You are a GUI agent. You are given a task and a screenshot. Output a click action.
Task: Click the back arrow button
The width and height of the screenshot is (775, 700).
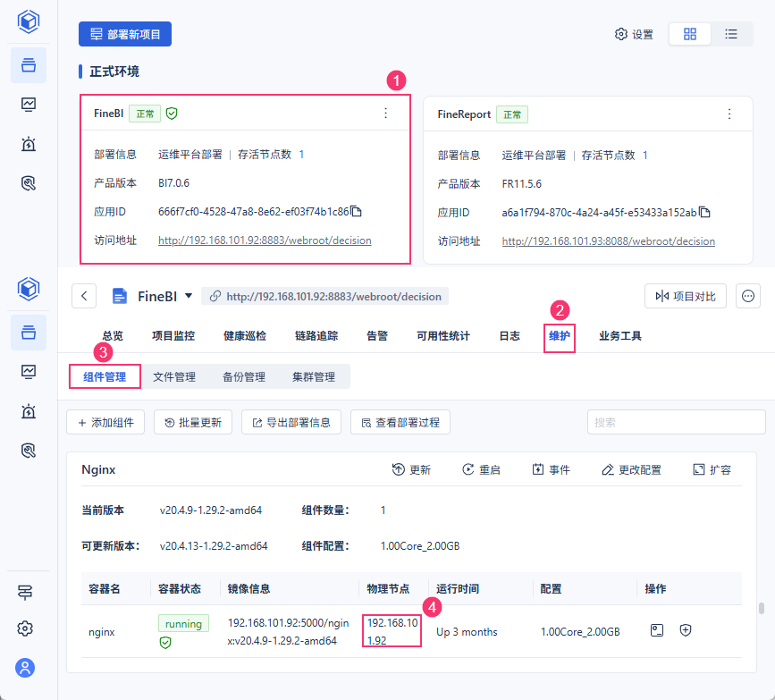tap(84, 296)
